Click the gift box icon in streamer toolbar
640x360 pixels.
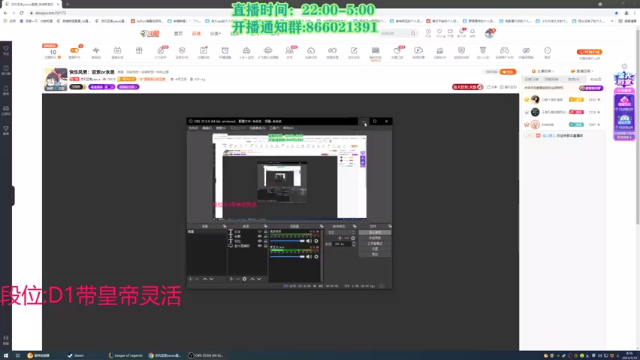pos(139,50)
